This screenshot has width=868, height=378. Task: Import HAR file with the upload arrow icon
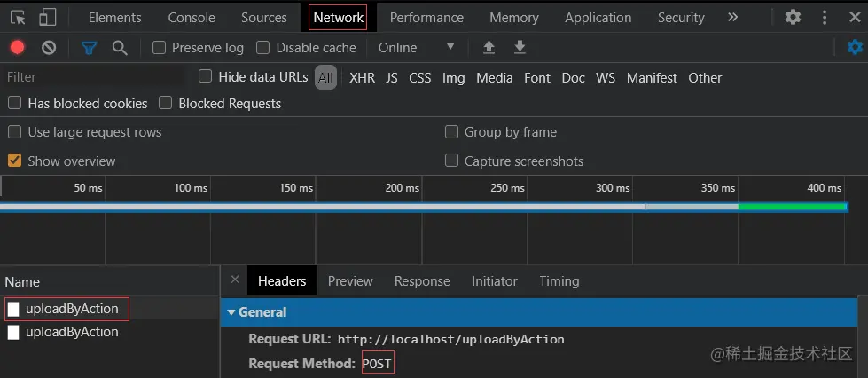click(489, 48)
